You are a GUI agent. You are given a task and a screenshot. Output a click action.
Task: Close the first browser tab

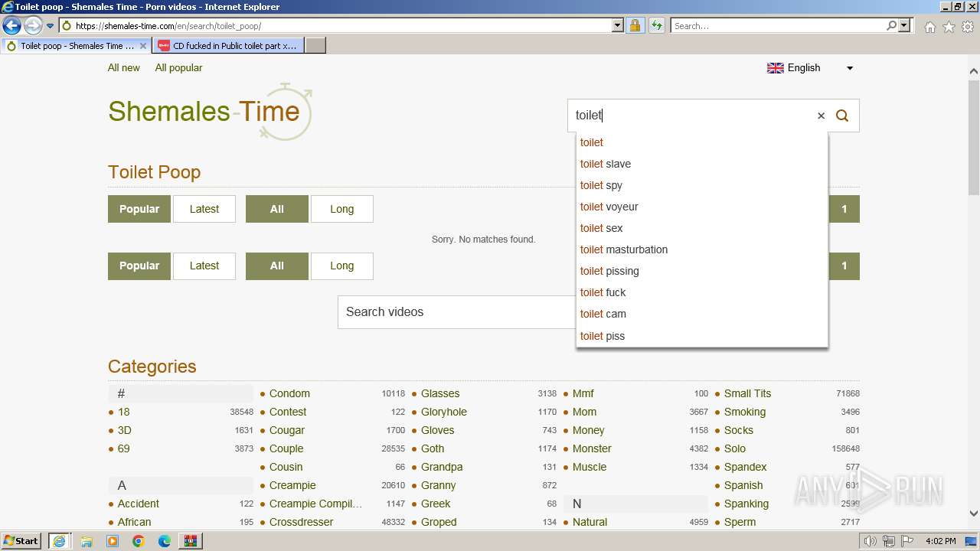[143, 46]
